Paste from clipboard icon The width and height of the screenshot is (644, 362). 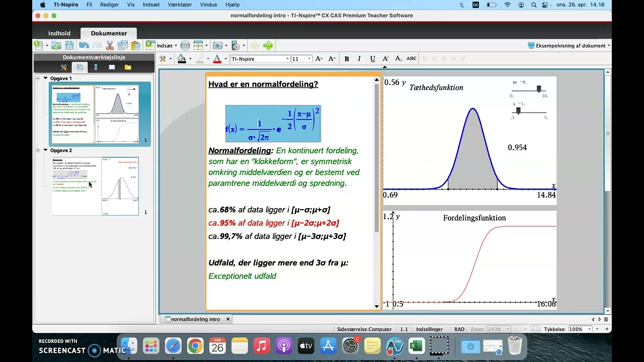click(x=135, y=46)
